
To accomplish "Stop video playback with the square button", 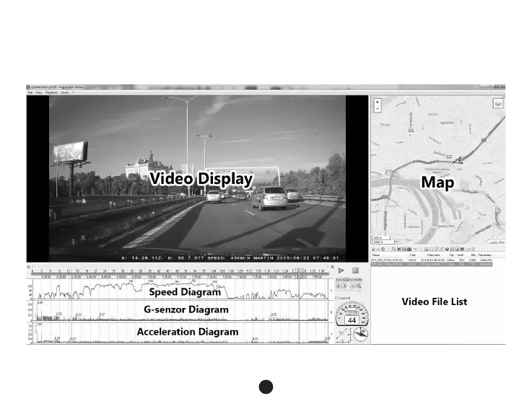I will click(x=356, y=270).
